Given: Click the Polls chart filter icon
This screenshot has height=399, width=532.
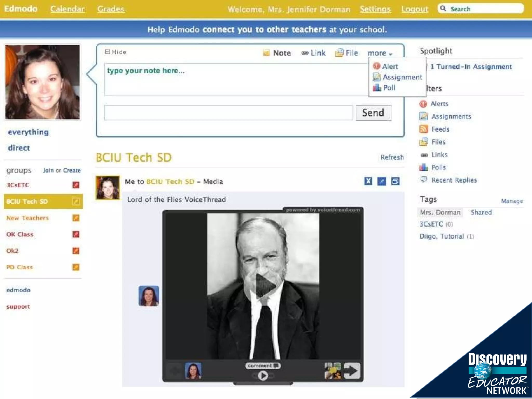Looking at the screenshot, I should tap(424, 167).
